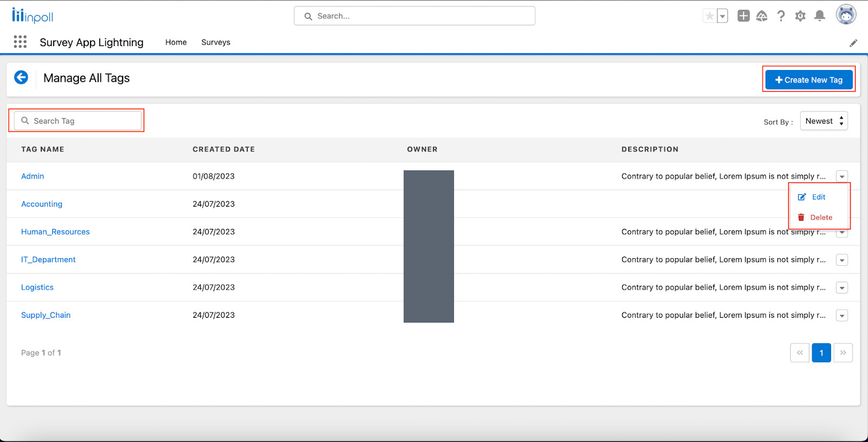Screen dimensions: 868x442
Task: Click the OWNER column header
Action: (x=422, y=149)
